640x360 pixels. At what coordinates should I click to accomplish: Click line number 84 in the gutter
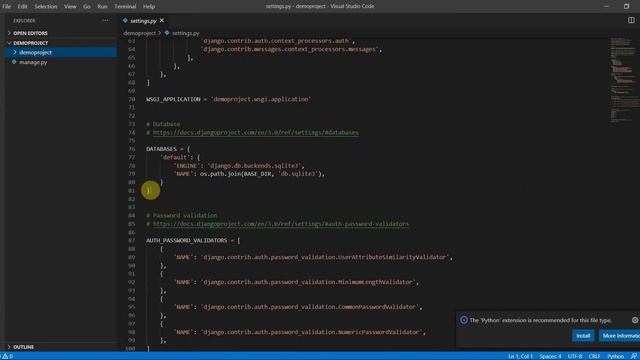click(x=131, y=216)
